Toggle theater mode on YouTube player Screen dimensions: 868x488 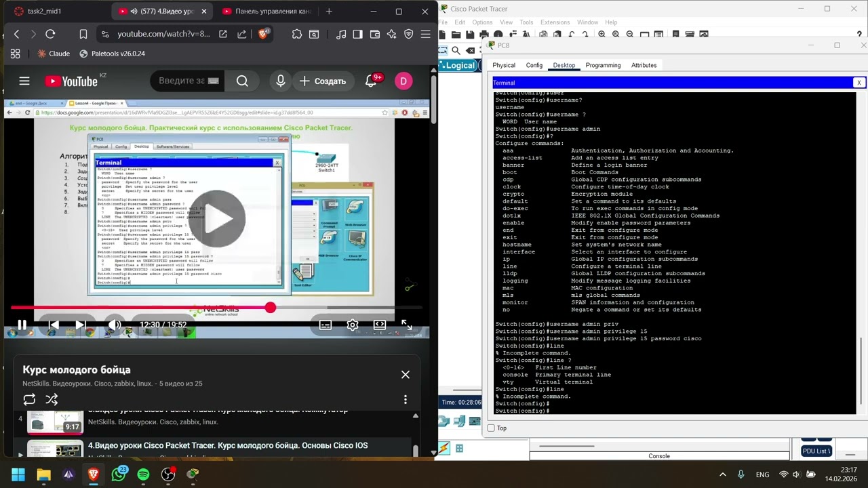[x=380, y=325]
